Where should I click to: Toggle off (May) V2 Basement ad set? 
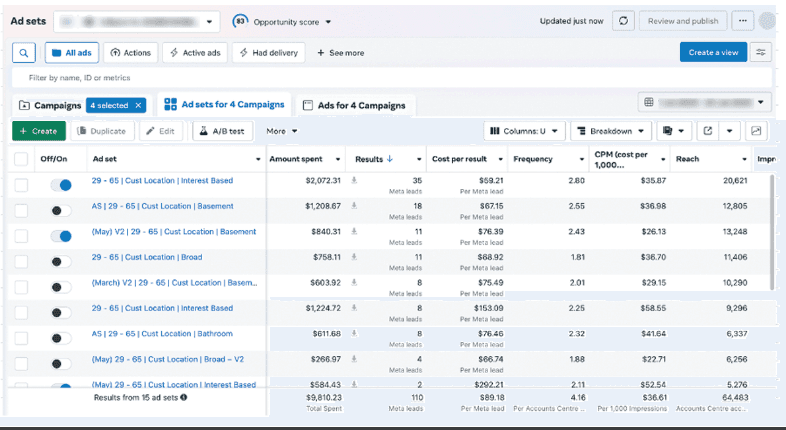point(61,236)
